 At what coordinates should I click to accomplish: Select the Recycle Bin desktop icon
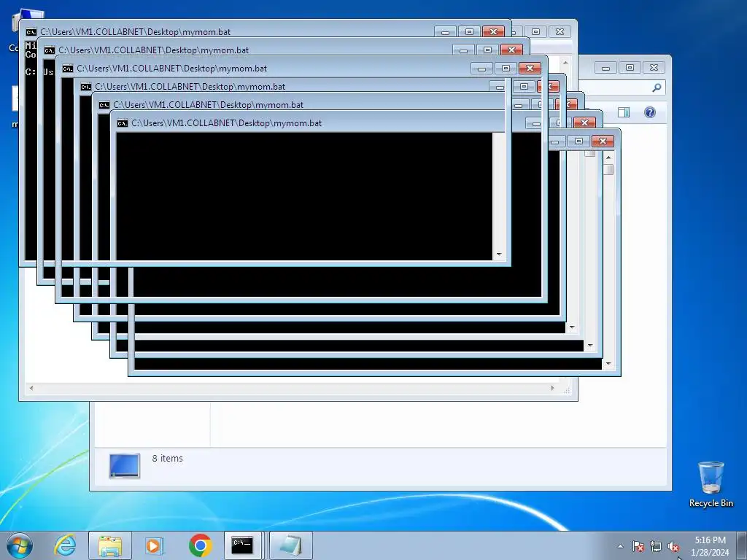pyautogui.click(x=711, y=484)
